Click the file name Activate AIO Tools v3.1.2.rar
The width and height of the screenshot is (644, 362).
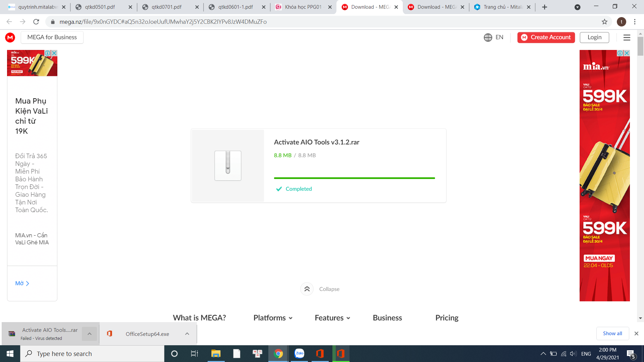click(316, 142)
